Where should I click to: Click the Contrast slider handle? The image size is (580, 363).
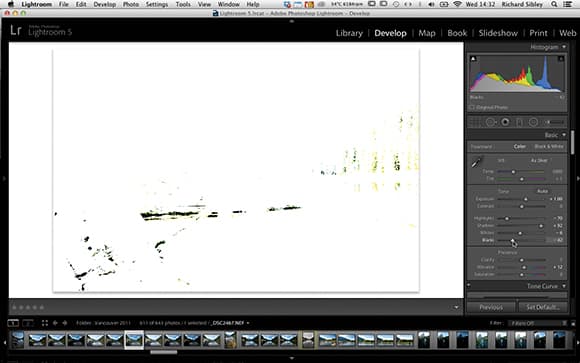pos(522,206)
